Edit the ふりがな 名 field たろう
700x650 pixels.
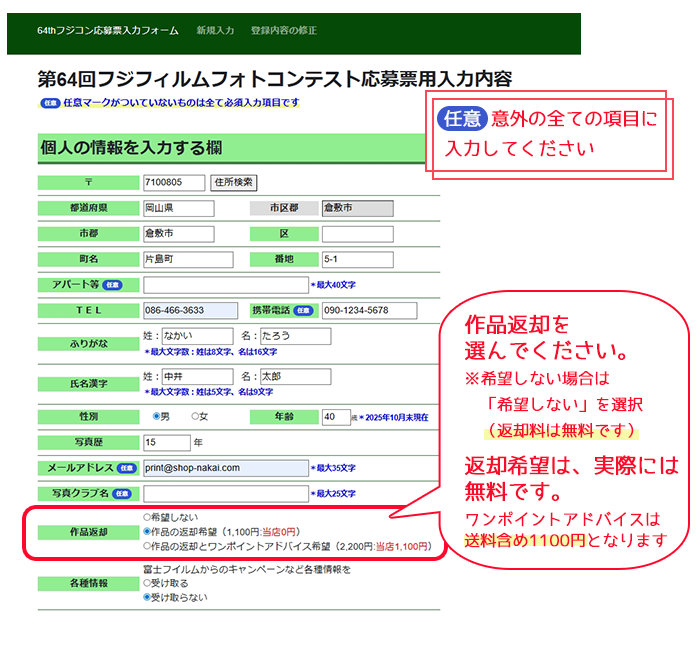(x=296, y=336)
